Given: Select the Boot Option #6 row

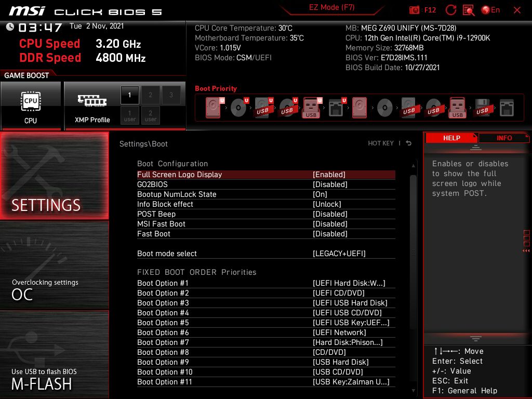Looking at the screenshot, I should coord(266,332).
